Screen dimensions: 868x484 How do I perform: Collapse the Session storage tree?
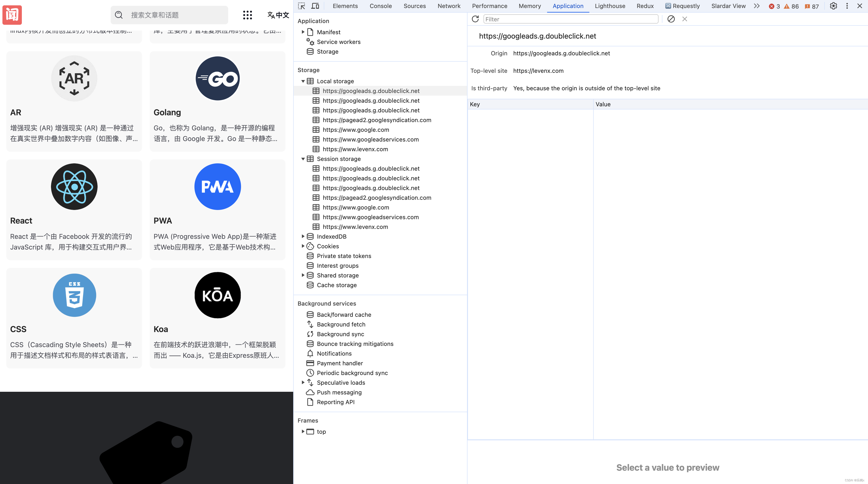click(303, 159)
